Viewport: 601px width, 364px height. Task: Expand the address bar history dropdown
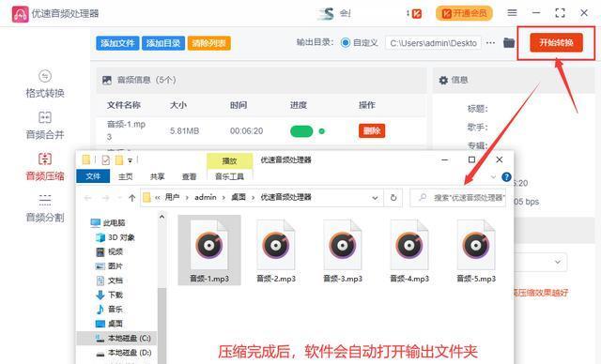coord(375,198)
